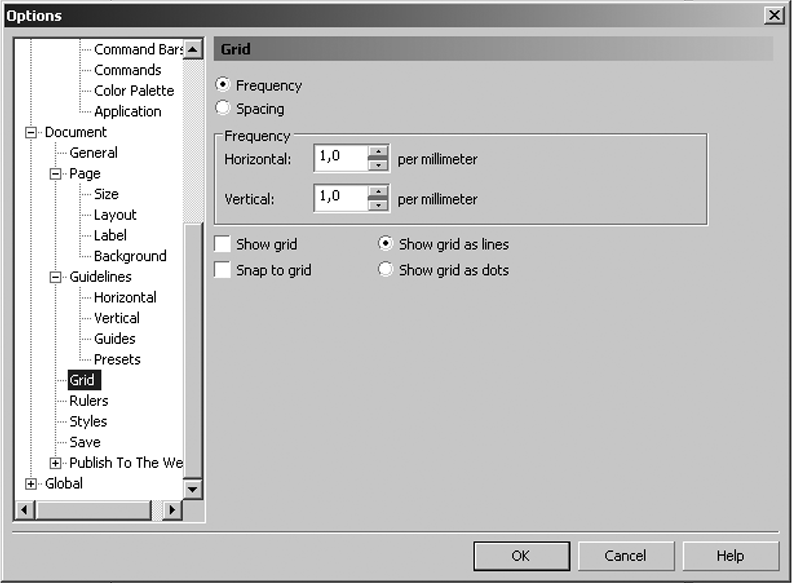Click the tree scroll left arrow

(24, 510)
